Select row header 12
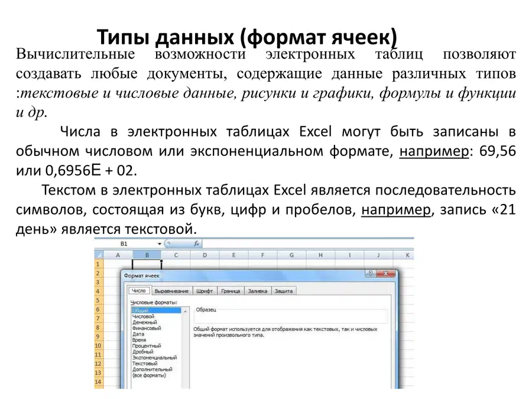532x399 pixels. point(98,364)
